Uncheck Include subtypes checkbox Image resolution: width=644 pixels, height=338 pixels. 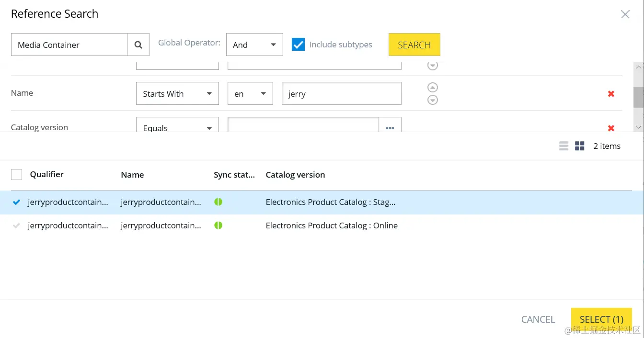click(x=298, y=45)
